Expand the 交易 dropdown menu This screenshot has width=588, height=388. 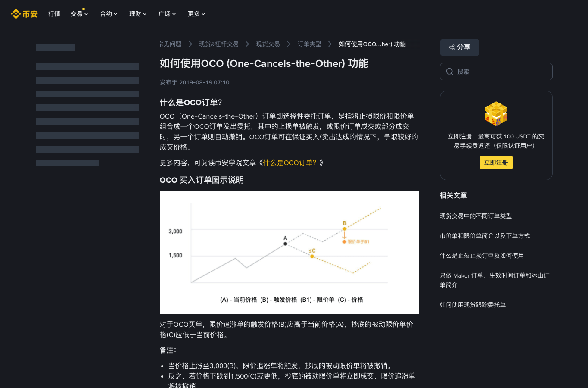(79, 14)
